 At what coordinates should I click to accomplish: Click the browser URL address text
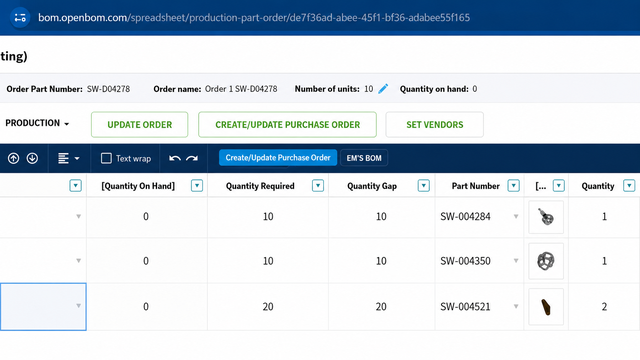tap(254, 18)
